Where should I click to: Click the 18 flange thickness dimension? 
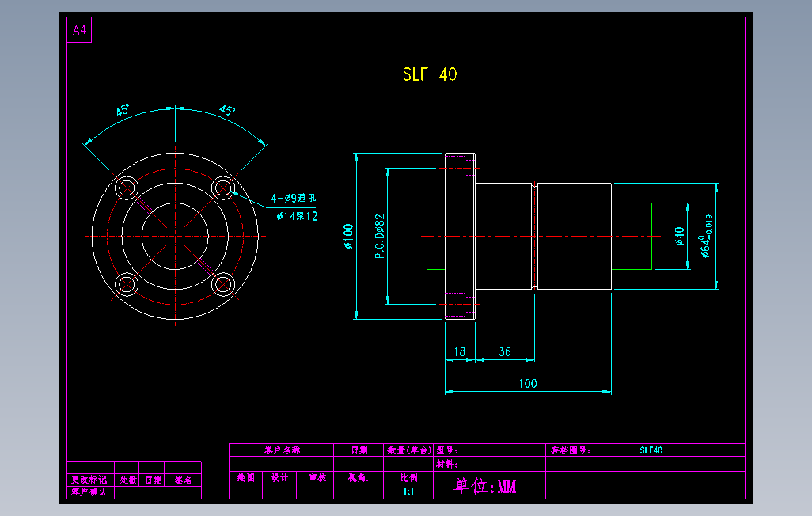click(460, 351)
